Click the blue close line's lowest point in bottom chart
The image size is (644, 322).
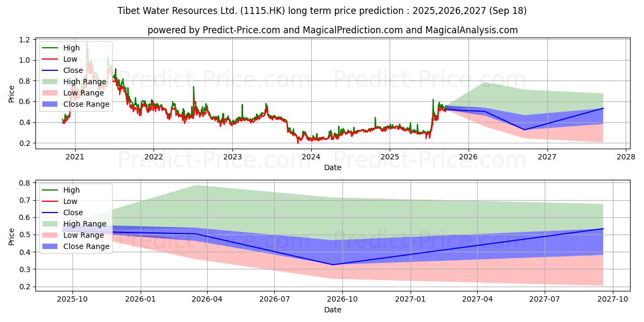point(332,265)
